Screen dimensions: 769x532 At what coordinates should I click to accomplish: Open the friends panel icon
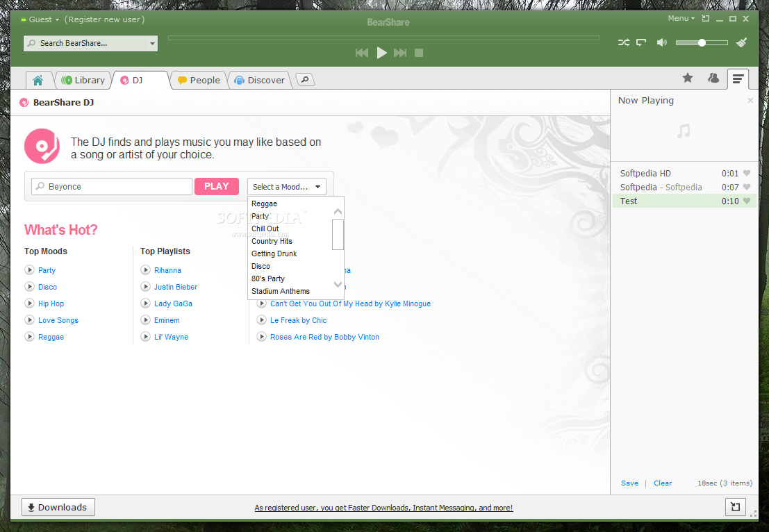click(713, 78)
